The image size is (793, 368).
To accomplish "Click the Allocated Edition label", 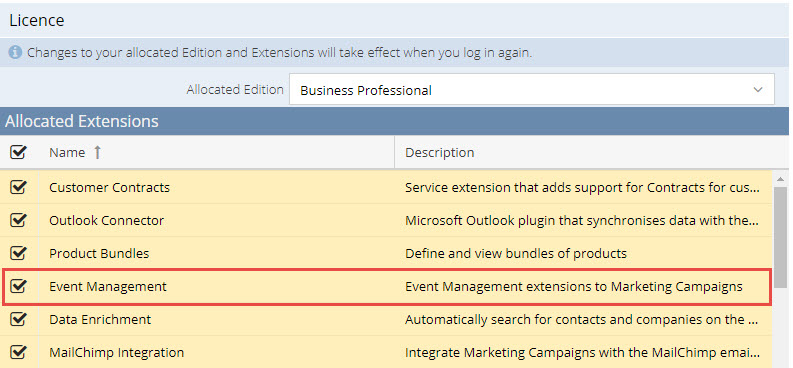I will tap(235, 89).
